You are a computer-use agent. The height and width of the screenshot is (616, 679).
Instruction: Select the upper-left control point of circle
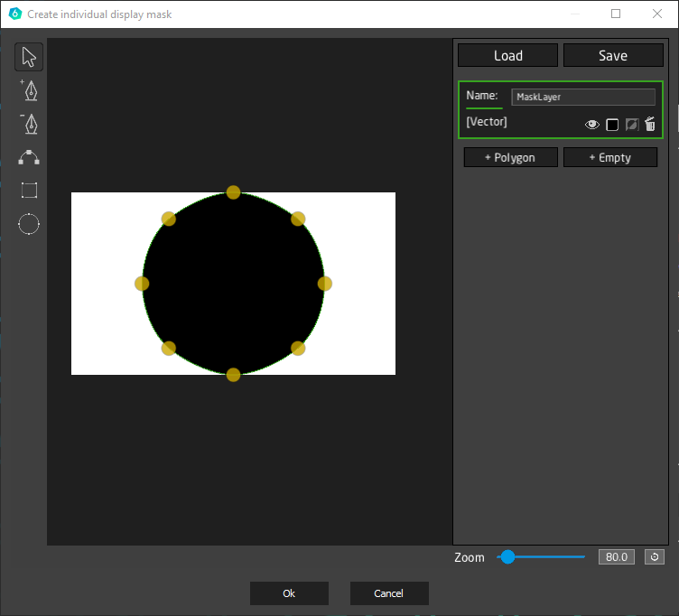[169, 219]
